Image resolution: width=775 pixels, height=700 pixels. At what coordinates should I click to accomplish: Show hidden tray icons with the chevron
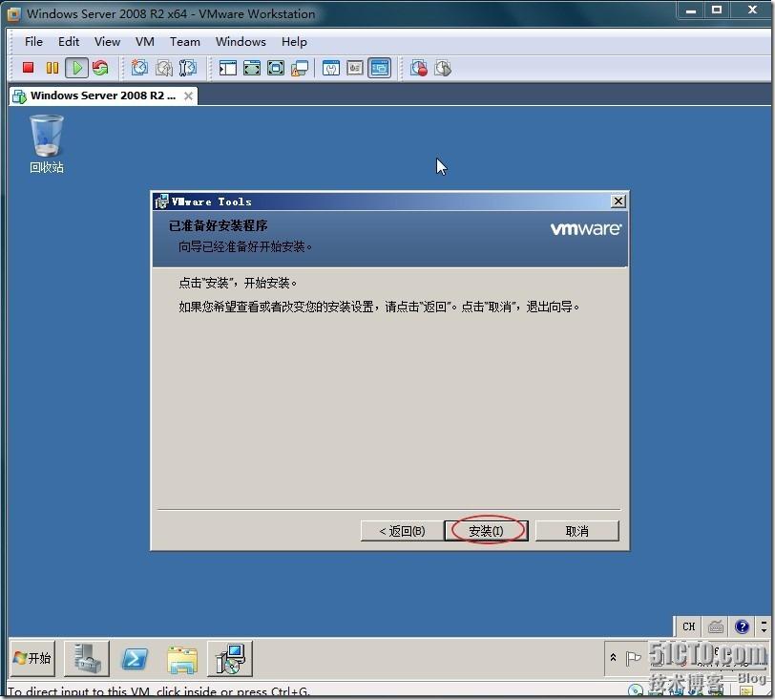pos(613,657)
